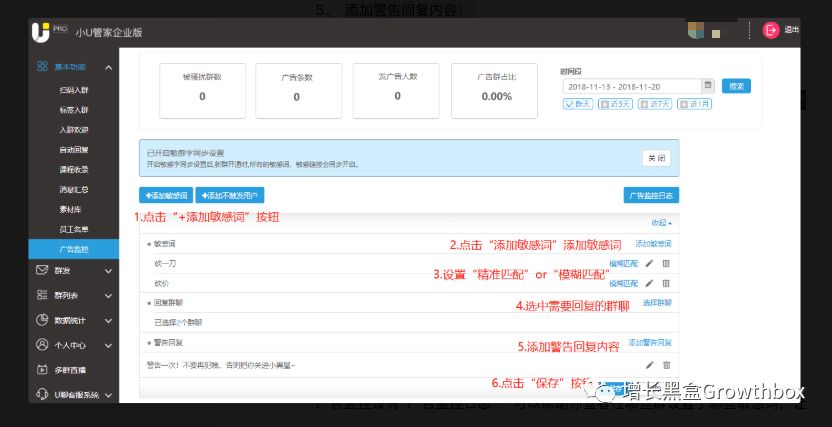Click the 警告一次 warning reply text
Image resolution: width=832 pixels, height=427 pixels.
[220, 365]
